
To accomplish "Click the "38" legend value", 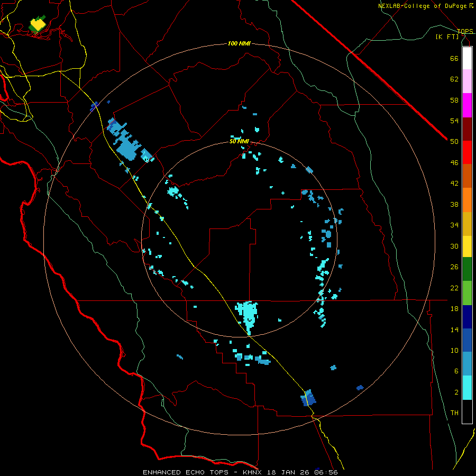I will (x=454, y=204).
